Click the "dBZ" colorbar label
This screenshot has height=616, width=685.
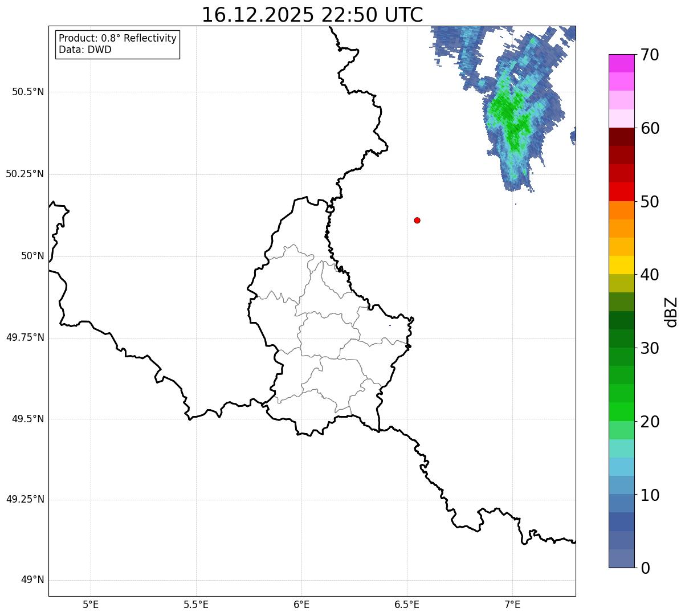672,311
